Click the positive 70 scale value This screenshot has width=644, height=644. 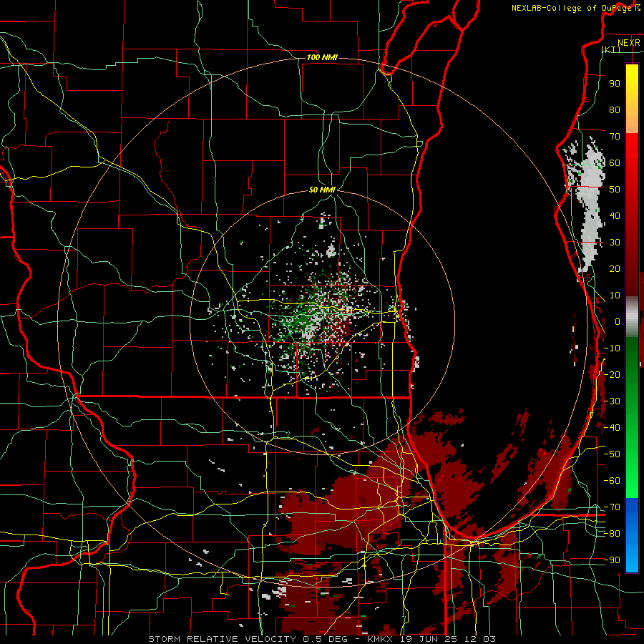pyautogui.click(x=615, y=137)
